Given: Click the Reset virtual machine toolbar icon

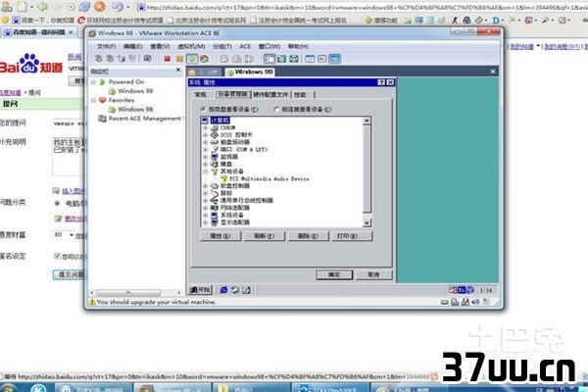Looking at the screenshot, I should (204, 59).
